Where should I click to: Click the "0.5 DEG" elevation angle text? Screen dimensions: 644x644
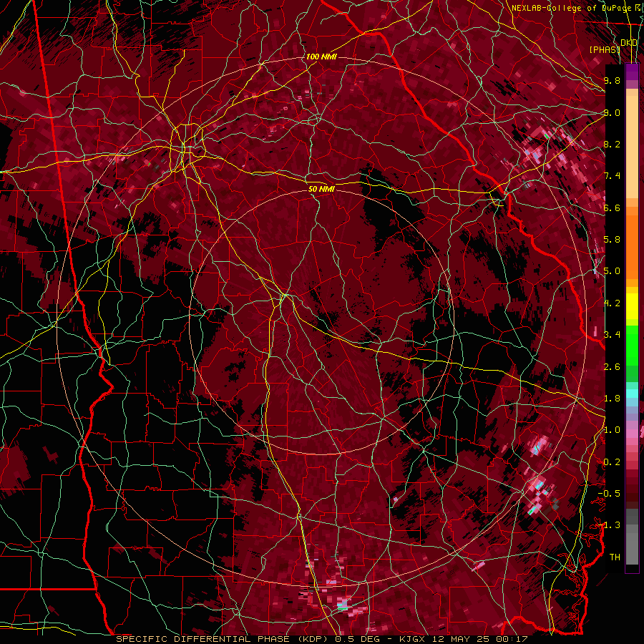[x=357, y=639]
